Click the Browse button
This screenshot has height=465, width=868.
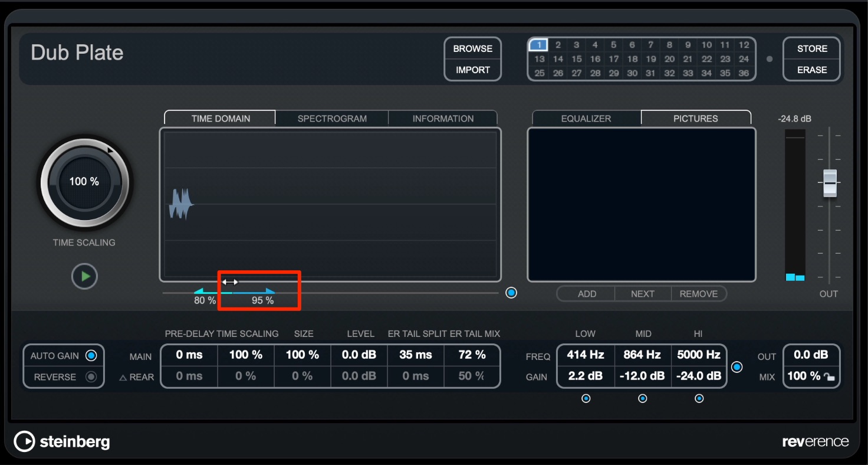tap(472, 49)
